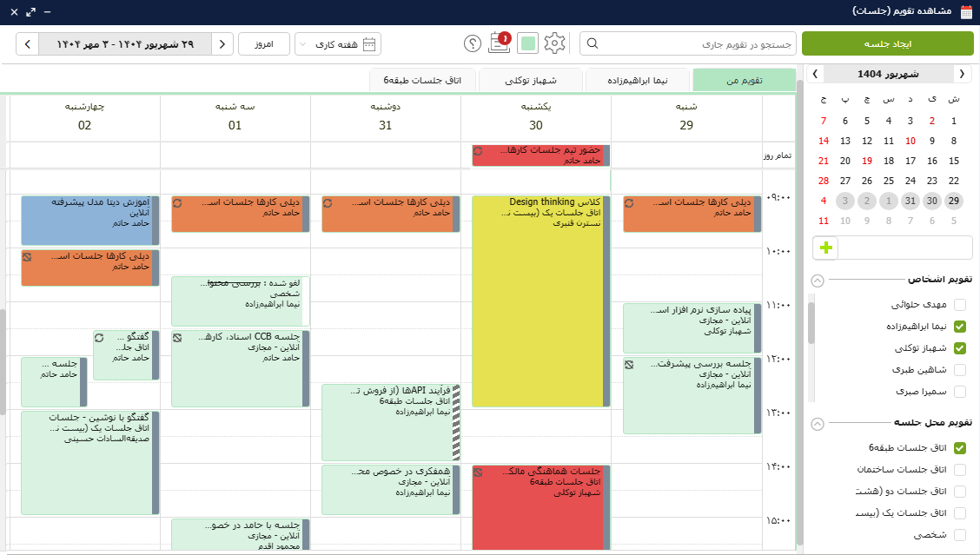Click the calendar search input field
Image resolution: width=980 pixels, height=555 pixels.
695,43
